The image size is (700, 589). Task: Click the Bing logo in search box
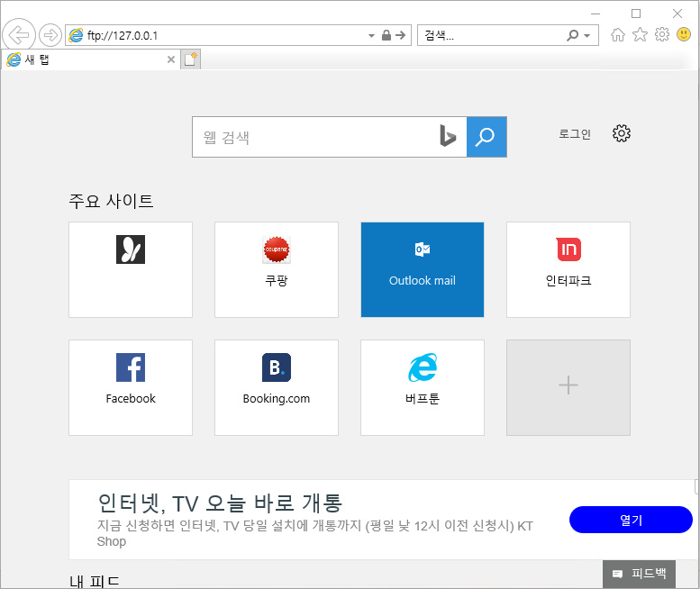tap(448, 136)
